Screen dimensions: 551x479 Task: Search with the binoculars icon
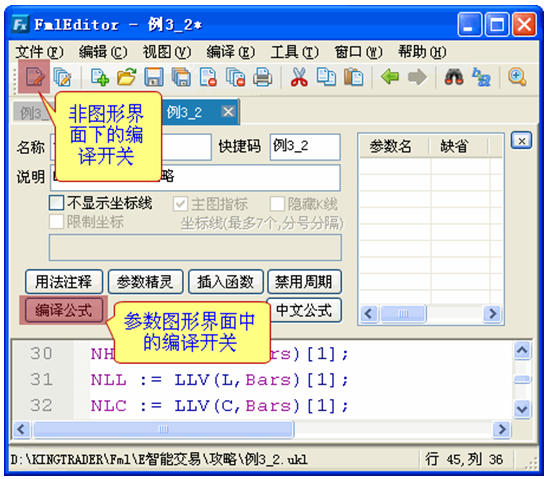tap(454, 77)
